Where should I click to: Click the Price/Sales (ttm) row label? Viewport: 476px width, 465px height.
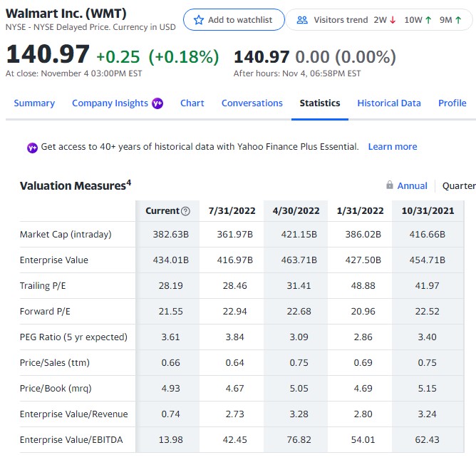(x=55, y=363)
